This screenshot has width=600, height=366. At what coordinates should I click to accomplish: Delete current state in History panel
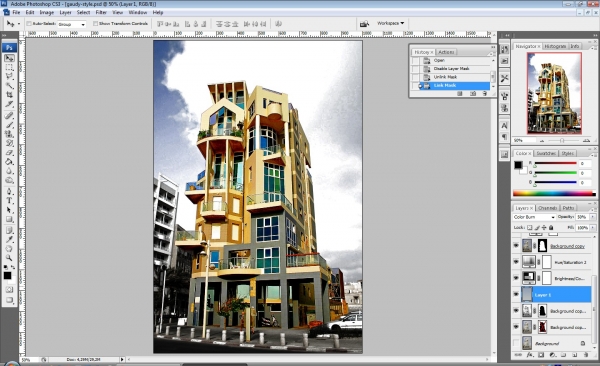pyautogui.click(x=484, y=93)
